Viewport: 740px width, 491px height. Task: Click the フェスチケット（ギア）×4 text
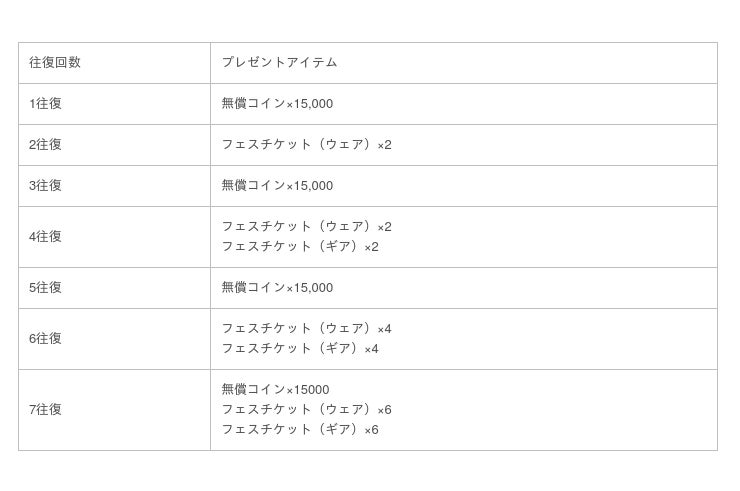tap(300, 349)
